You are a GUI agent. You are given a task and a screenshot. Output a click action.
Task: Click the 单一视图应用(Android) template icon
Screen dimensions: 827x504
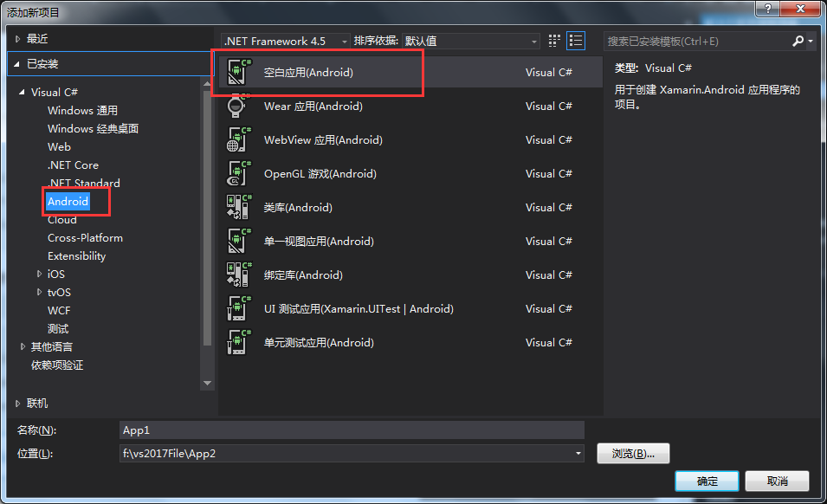click(238, 241)
